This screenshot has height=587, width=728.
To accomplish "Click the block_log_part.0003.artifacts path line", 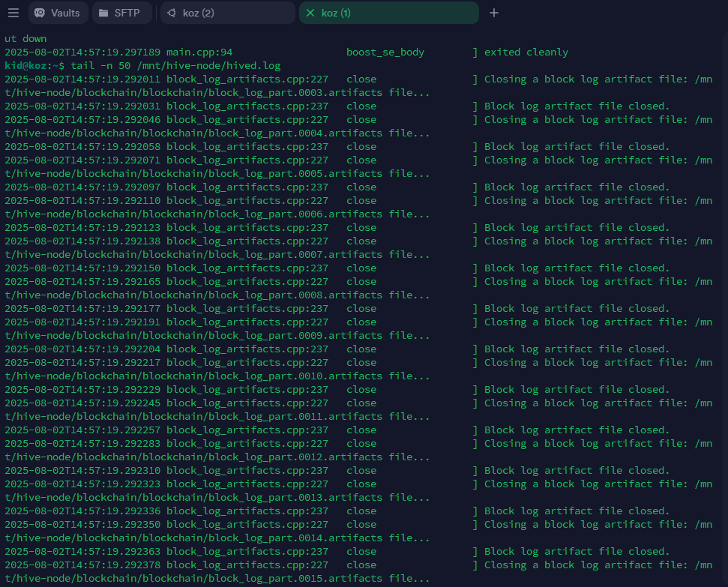I will [x=217, y=92].
